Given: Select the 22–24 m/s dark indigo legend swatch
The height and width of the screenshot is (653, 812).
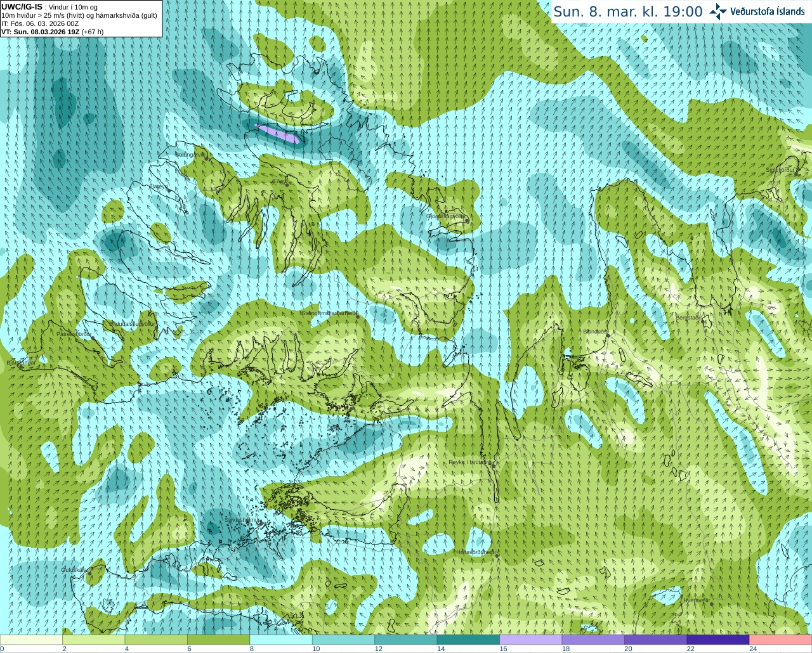Looking at the screenshot, I should 718,640.
